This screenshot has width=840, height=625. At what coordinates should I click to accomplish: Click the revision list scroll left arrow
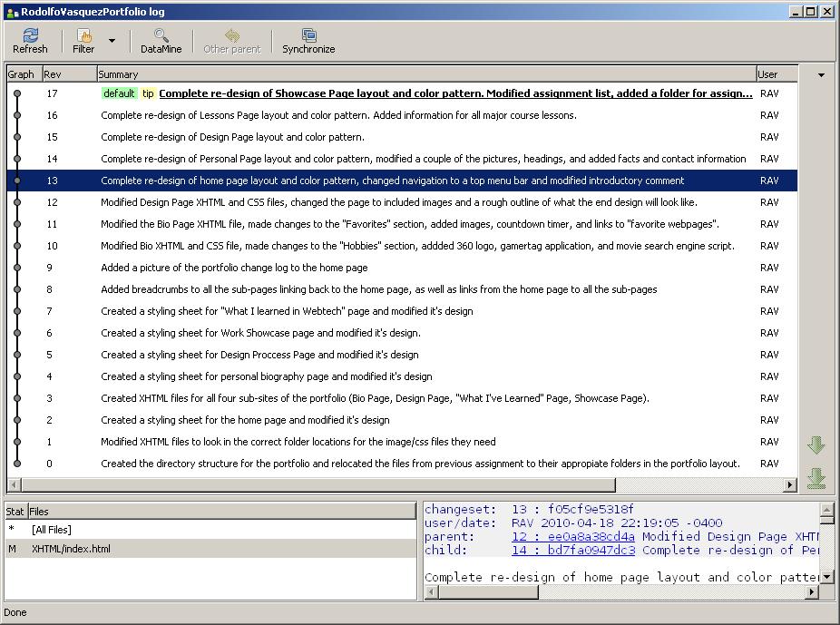pyautogui.click(x=14, y=485)
